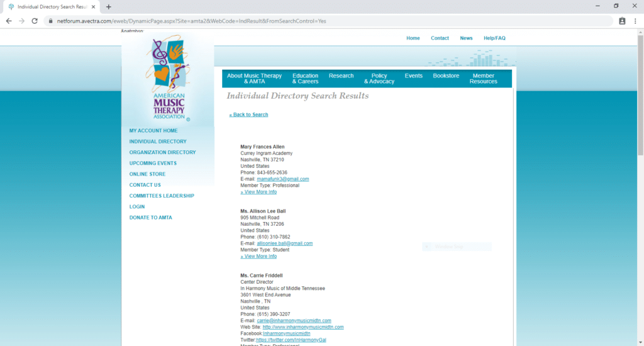Select the Member Resources menu item

pos(483,79)
